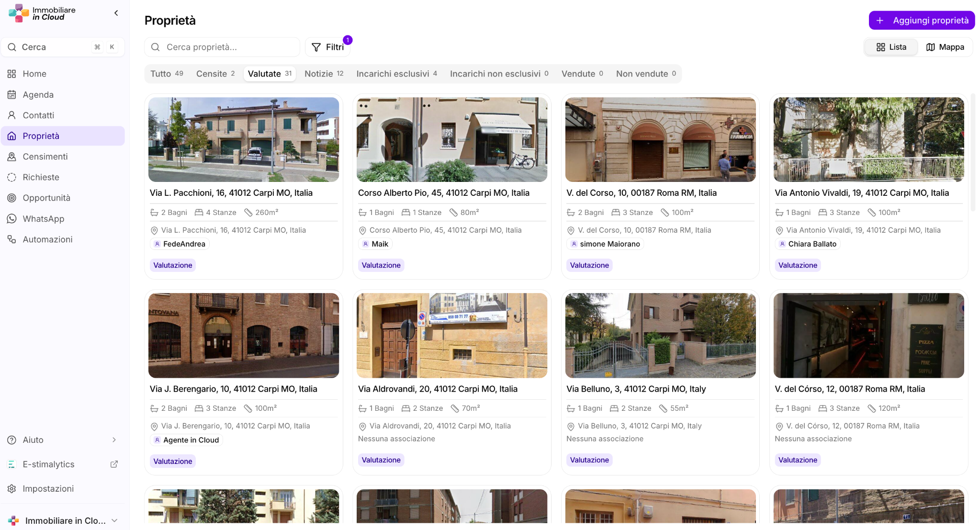Open V. del Córso 12 property photo
Viewport: 980px width, 530px height.
(x=869, y=336)
